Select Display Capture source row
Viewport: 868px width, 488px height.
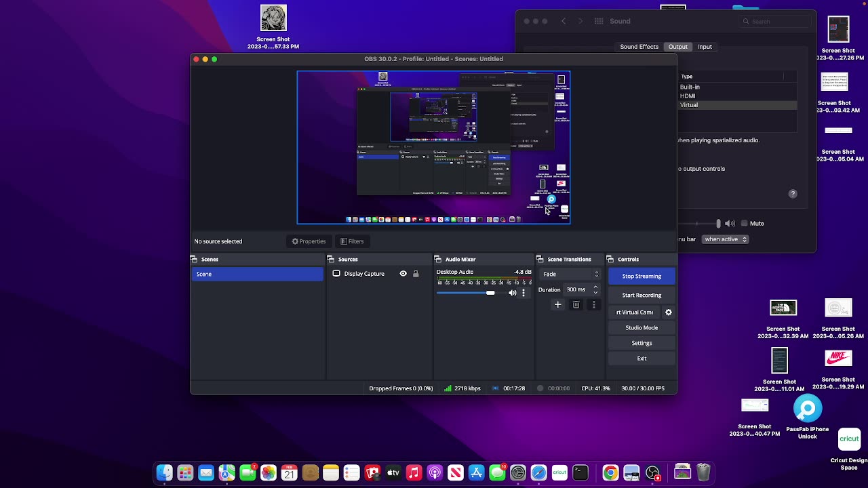(x=380, y=274)
